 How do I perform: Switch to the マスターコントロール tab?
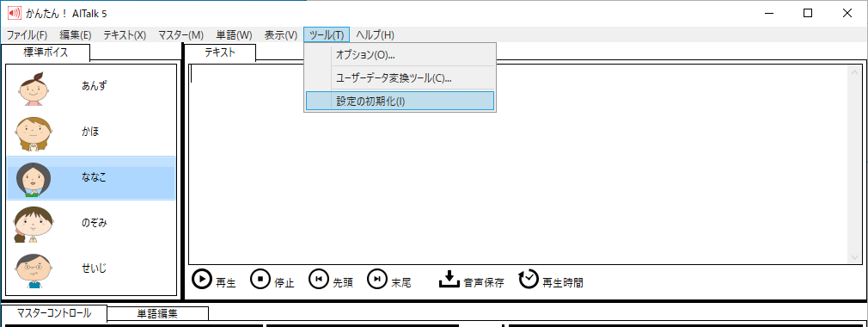pyautogui.click(x=53, y=313)
